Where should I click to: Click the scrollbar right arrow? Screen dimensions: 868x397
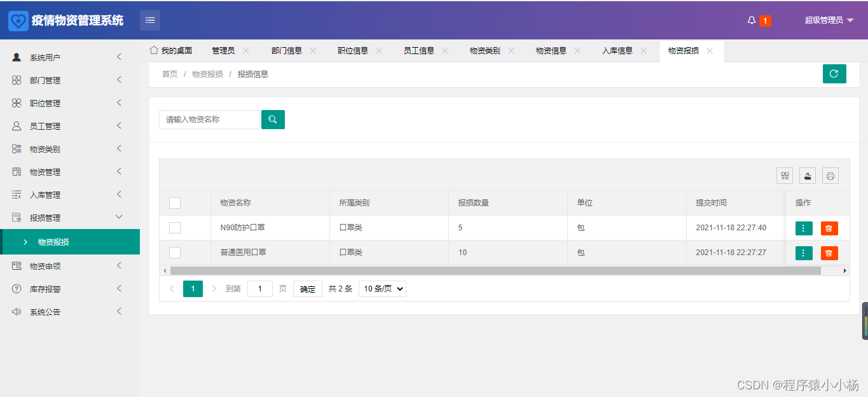click(x=845, y=270)
